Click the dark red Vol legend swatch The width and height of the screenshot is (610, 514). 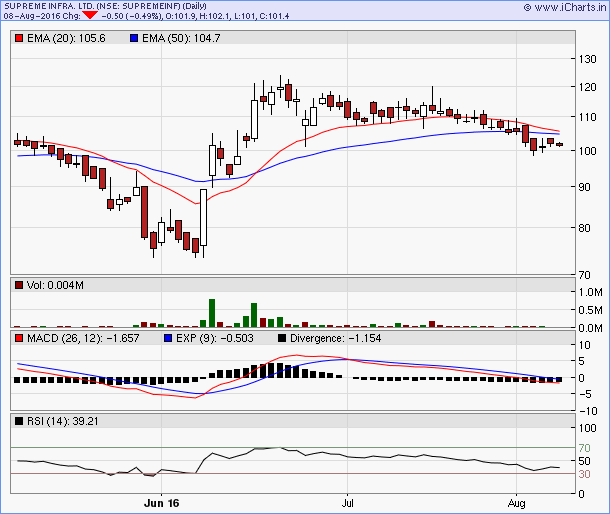click(19, 285)
